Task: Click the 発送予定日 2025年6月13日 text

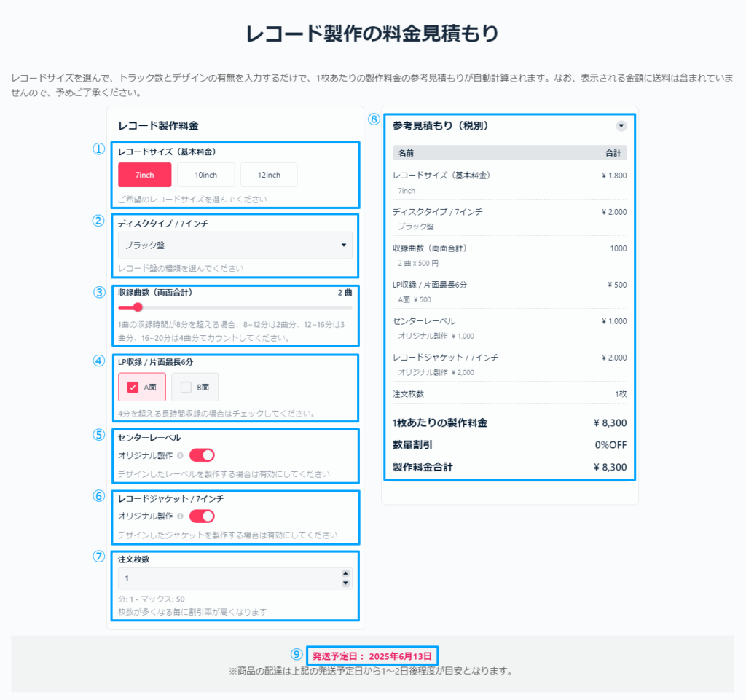Action: pyautogui.click(x=372, y=656)
